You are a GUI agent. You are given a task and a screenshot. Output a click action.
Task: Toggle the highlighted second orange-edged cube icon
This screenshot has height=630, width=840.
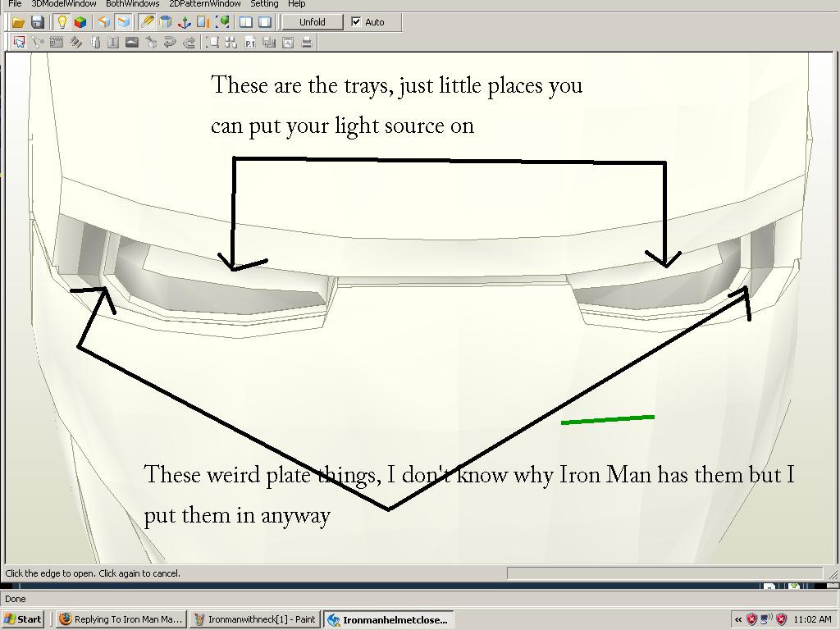click(123, 22)
